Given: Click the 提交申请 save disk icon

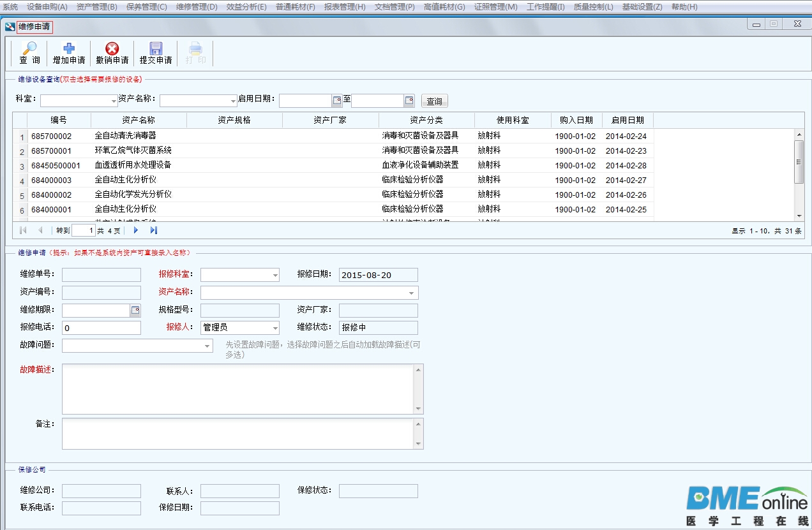Looking at the screenshot, I should pyautogui.click(x=156, y=49).
